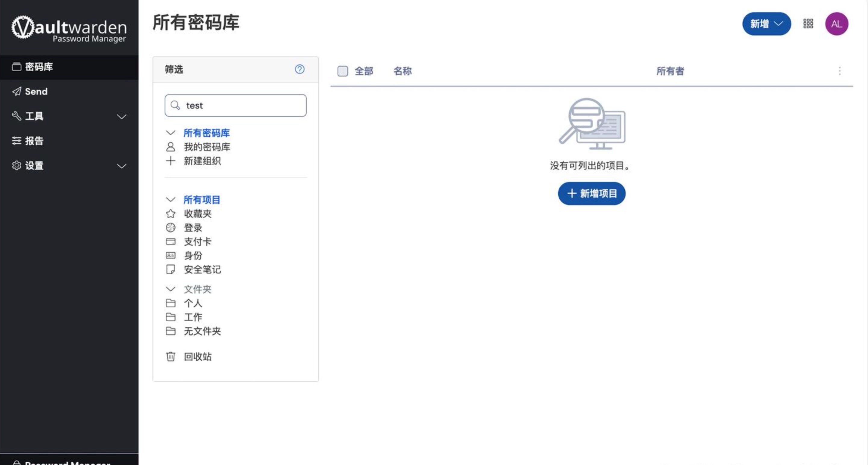
Task: Filter by 安全笔记 secure notes
Action: (202, 269)
